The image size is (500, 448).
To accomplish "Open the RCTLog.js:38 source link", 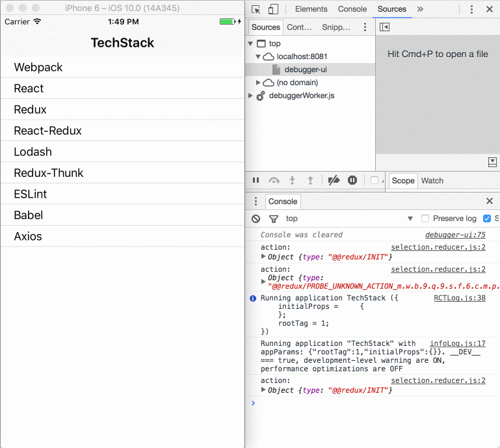I will tap(460, 298).
